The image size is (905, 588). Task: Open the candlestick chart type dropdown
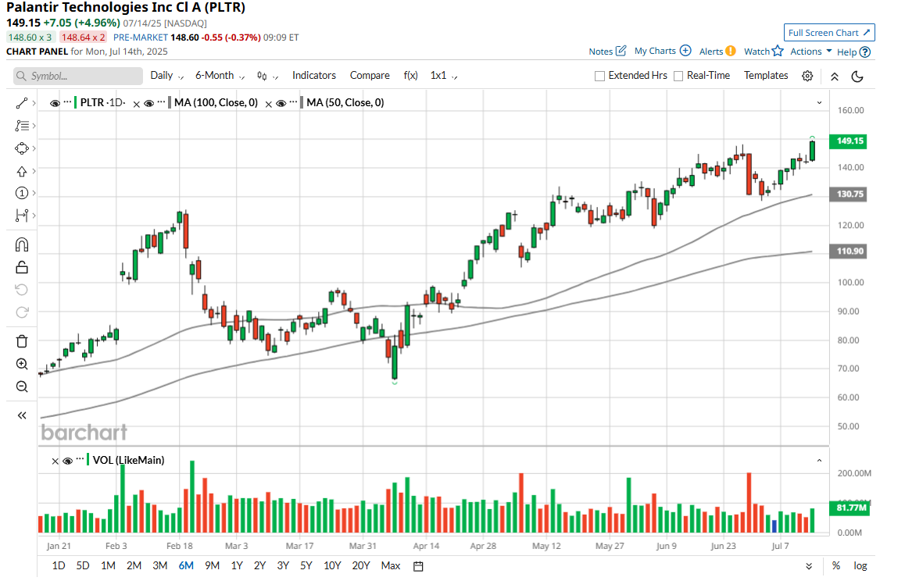coord(267,76)
